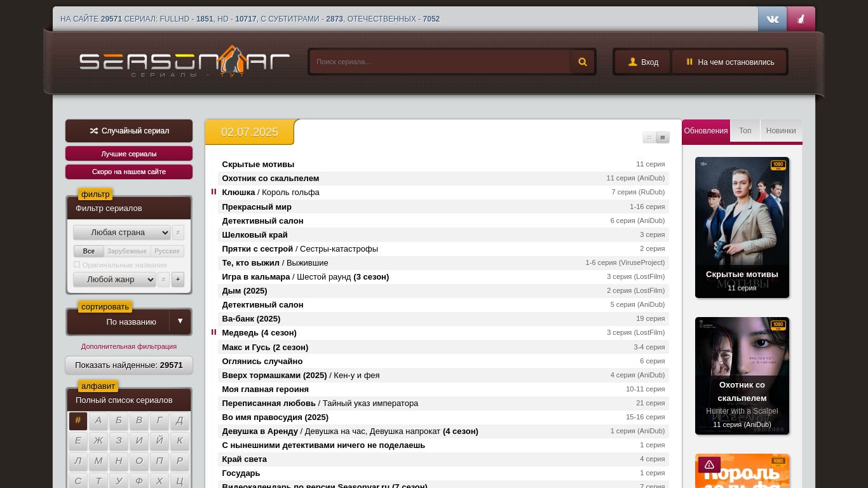The width and height of the screenshot is (868, 488).
Task: Click the search magnifier icon
Action: (x=583, y=62)
